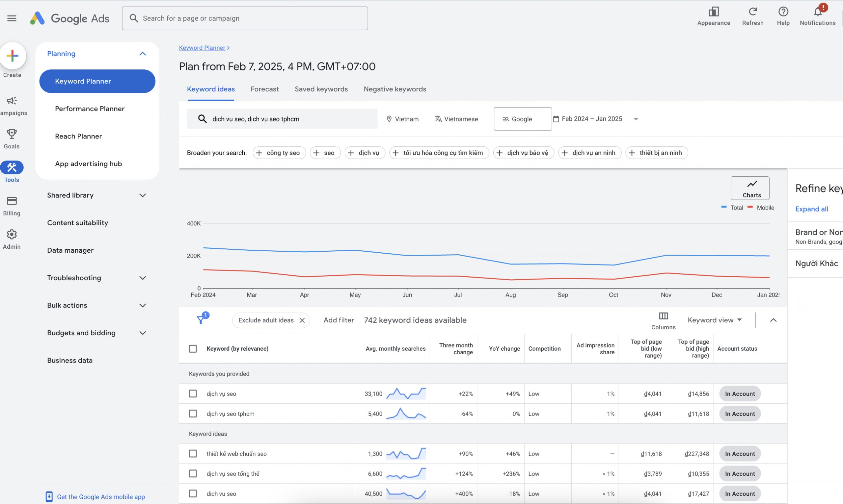Click the keyword search input field
The image size is (843, 504).
[x=282, y=119]
